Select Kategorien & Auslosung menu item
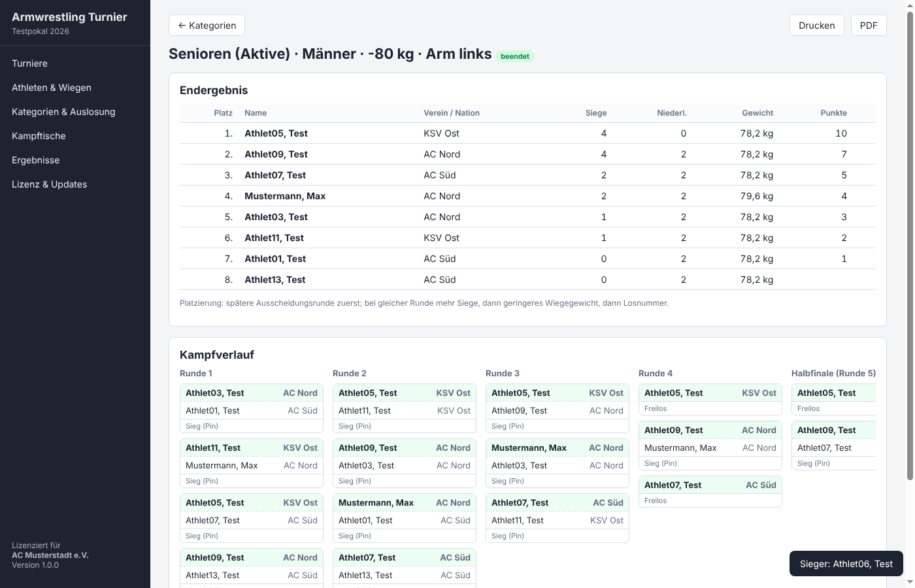The height and width of the screenshot is (588, 915). click(x=63, y=112)
